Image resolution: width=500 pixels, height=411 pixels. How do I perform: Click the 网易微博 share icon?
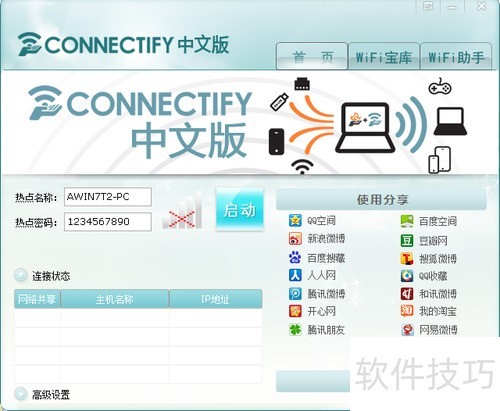coord(407,330)
